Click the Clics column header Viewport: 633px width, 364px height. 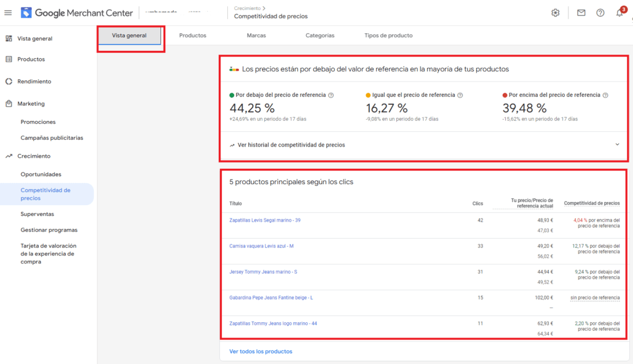point(478,204)
